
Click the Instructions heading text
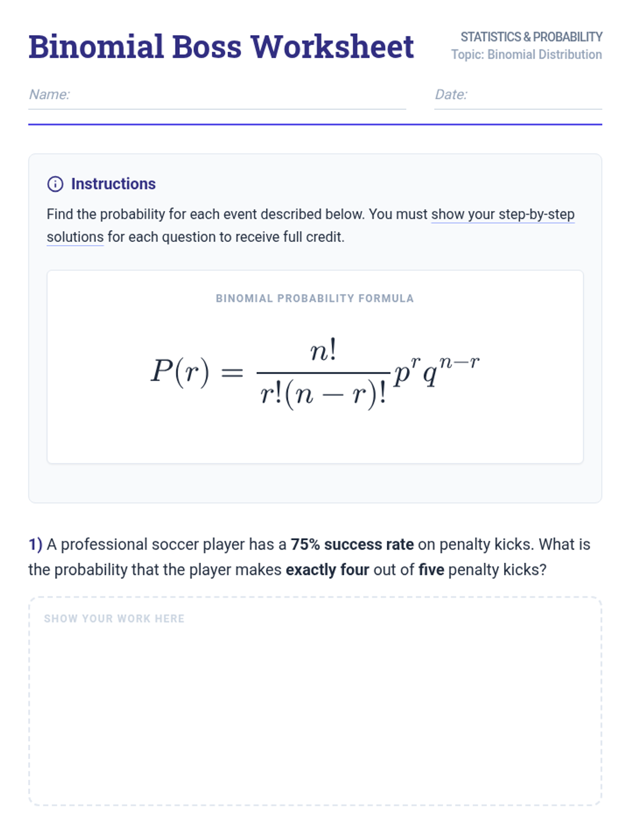pyautogui.click(x=113, y=184)
